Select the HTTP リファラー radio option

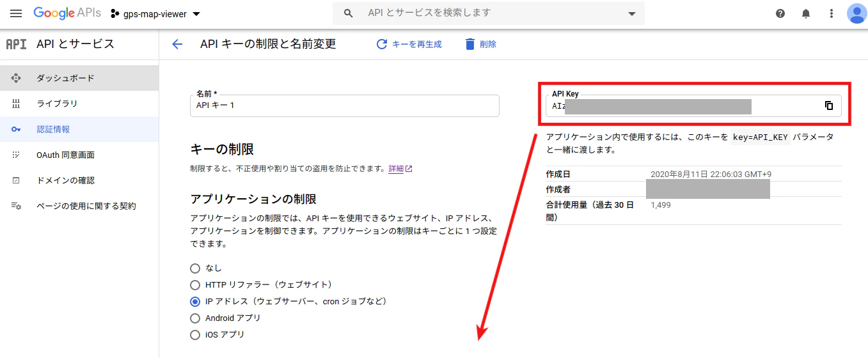click(x=195, y=284)
